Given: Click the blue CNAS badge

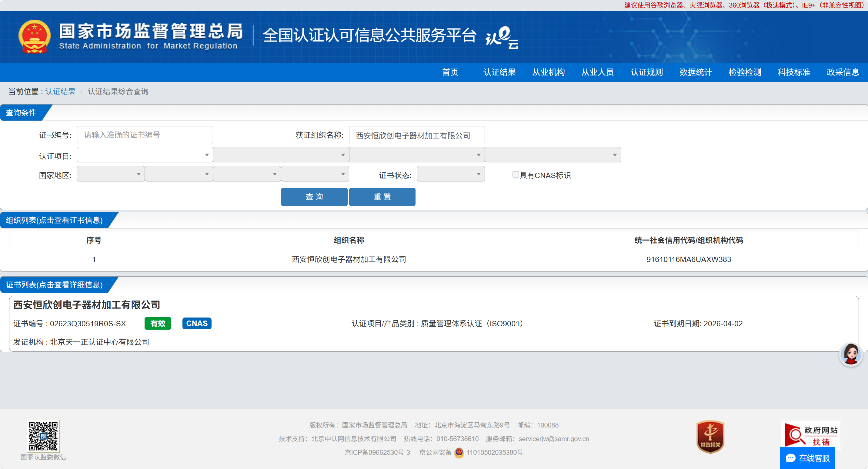Looking at the screenshot, I should pyautogui.click(x=197, y=324).
